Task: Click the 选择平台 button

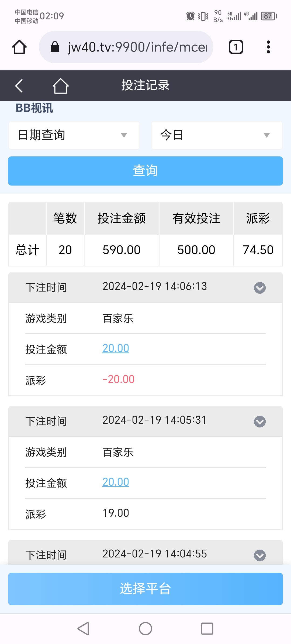Action: [145, 589]
